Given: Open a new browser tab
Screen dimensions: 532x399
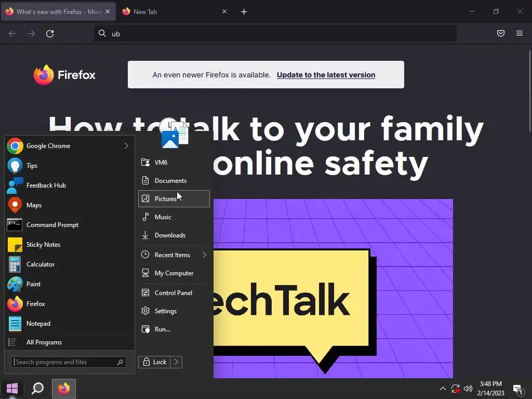Looking at the screenshot, I should (244, 12).
